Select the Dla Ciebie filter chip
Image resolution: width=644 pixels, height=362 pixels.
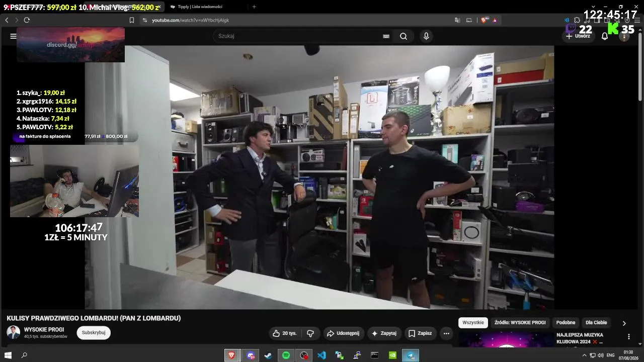(x=596, y=323)
